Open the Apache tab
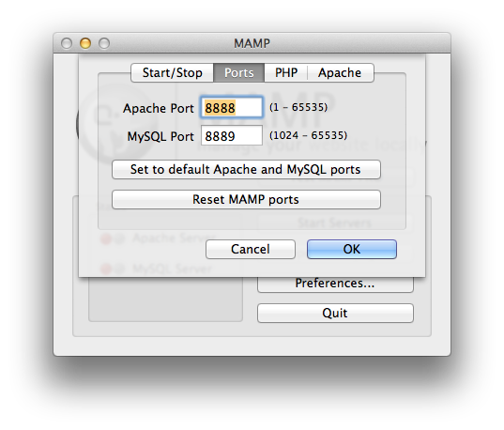 tap(341, 72)
